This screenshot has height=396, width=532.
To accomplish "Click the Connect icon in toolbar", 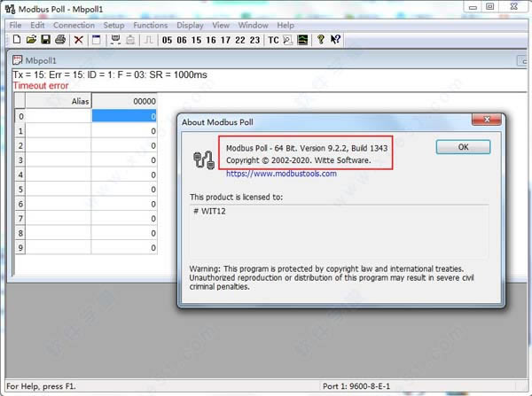I will click(115, 40).
